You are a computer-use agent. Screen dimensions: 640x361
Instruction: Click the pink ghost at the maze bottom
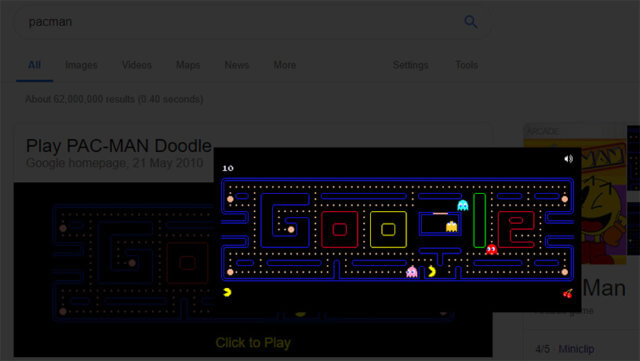pos(412,272)
